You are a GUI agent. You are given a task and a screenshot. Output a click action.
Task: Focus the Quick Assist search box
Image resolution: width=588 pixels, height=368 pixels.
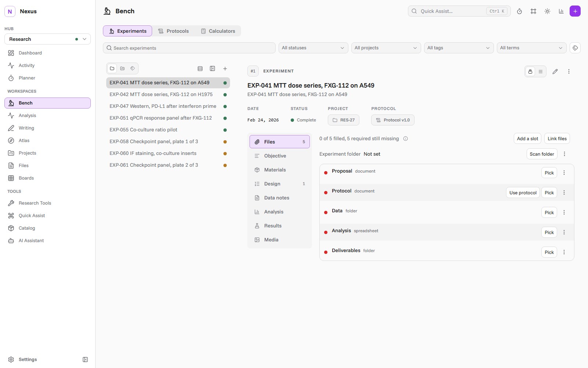pos(459,11)
